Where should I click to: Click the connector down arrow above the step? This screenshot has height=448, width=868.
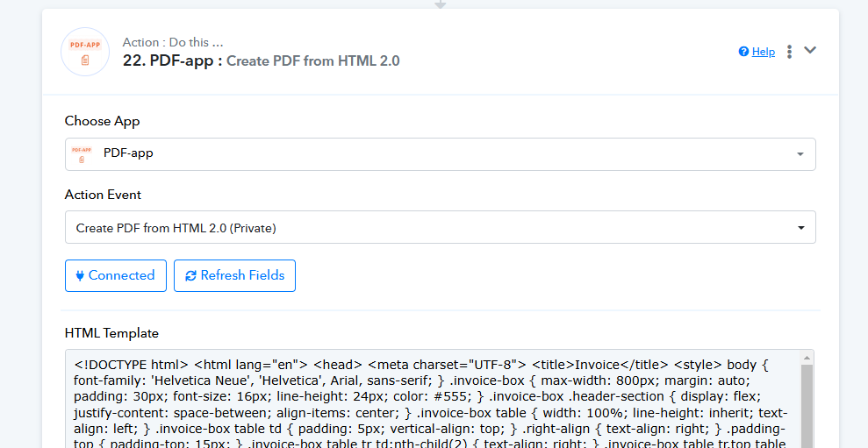(440, 4)
